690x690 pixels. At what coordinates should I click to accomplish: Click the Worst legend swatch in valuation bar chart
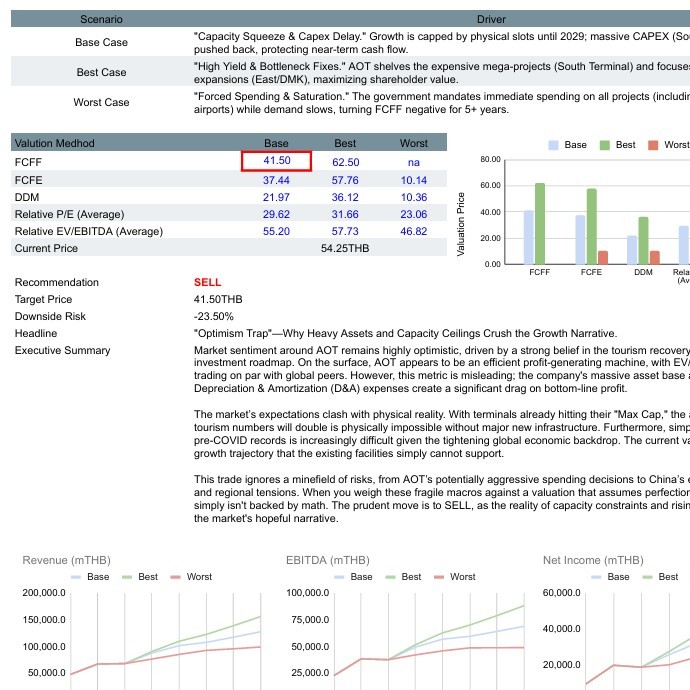(653, 145)
